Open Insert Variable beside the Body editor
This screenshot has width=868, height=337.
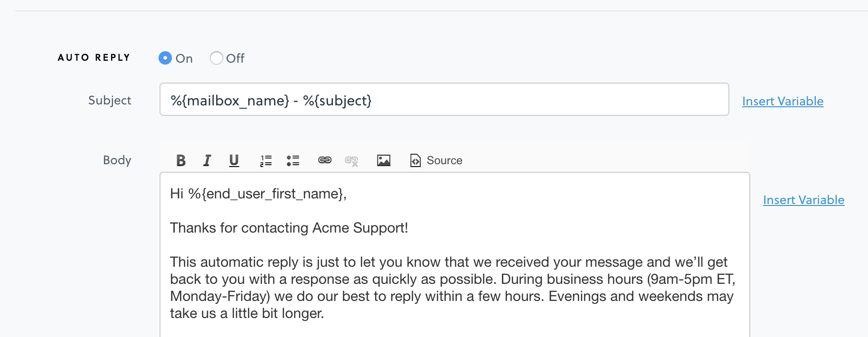(803, 200)
